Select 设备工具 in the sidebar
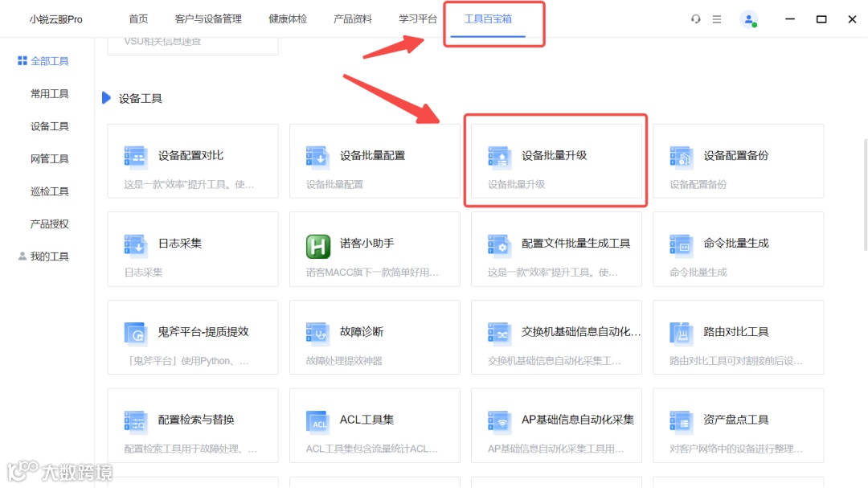Screen dimensions: 868x488 (x=49, y=126)
